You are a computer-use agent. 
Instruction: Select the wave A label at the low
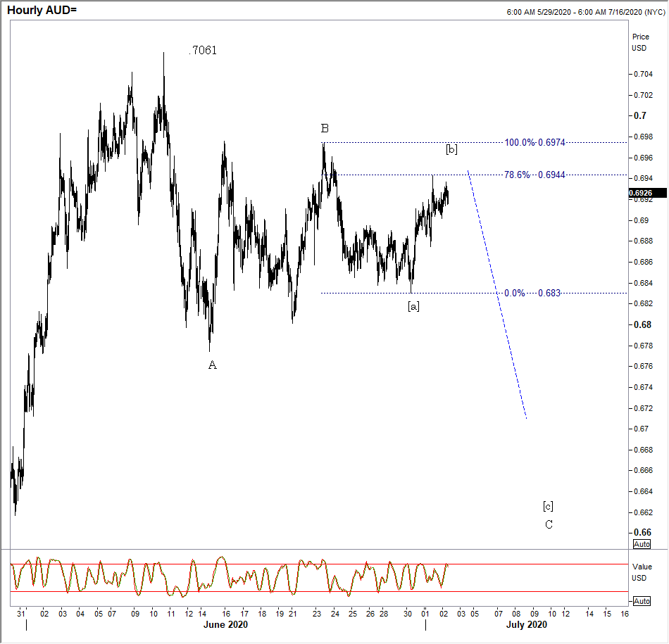coord(212,365)
